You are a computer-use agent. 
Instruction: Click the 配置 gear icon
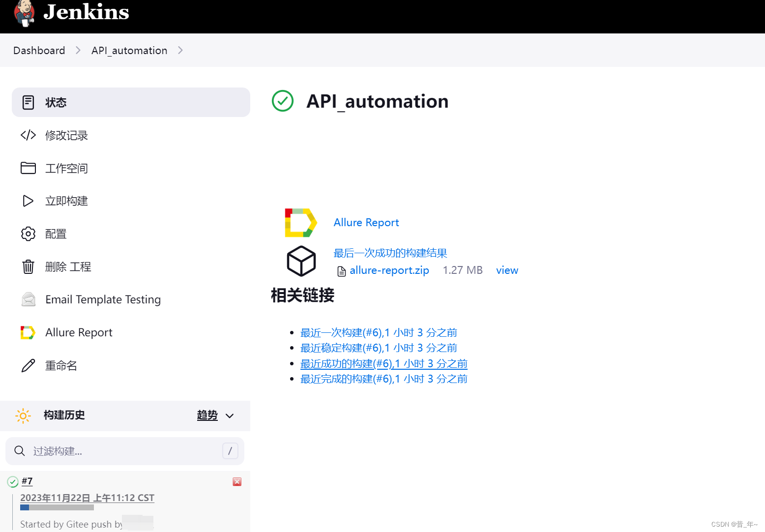tap(28, 234)
